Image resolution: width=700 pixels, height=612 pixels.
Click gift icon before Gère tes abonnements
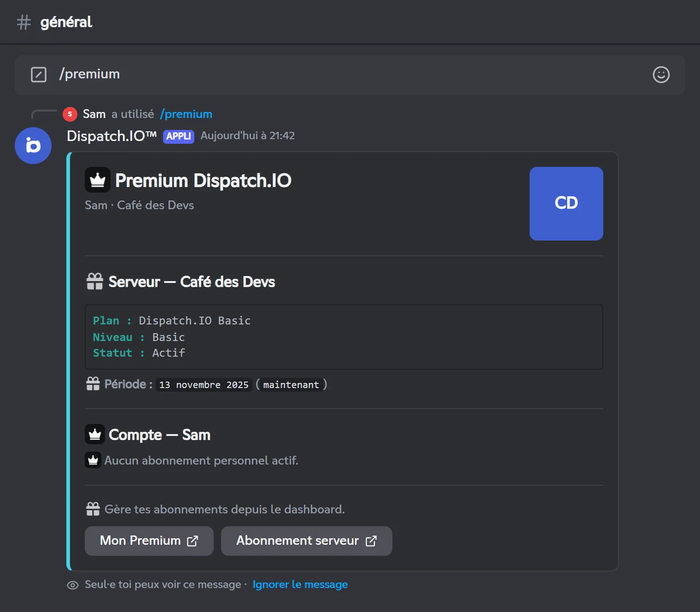(93, 509)
